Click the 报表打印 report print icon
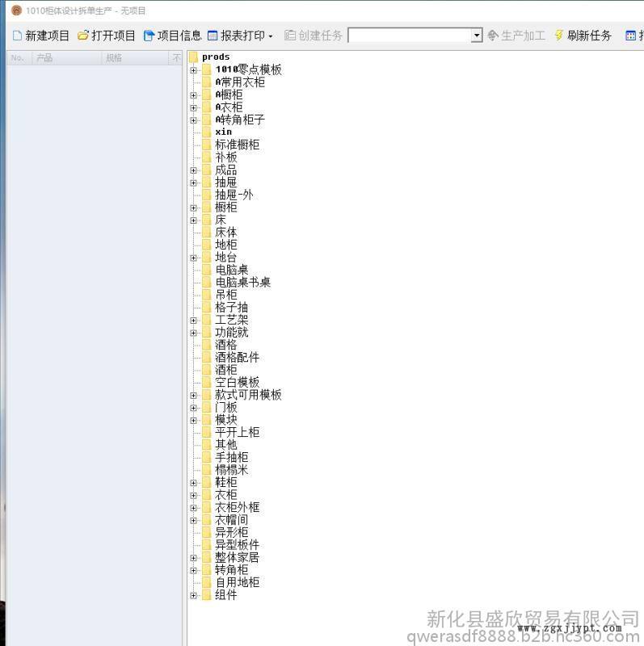The width and height of the screenshot is (644, 646). [213, 36]
